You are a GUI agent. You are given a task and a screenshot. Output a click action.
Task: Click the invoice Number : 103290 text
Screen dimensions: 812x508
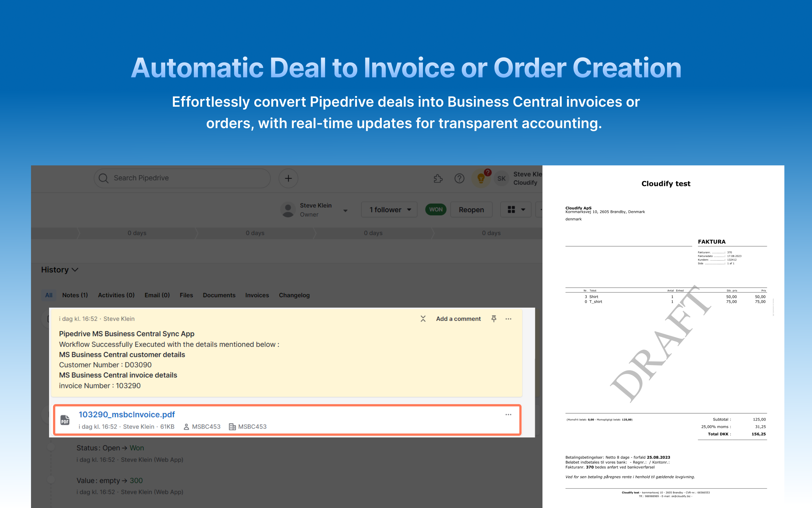100,386
